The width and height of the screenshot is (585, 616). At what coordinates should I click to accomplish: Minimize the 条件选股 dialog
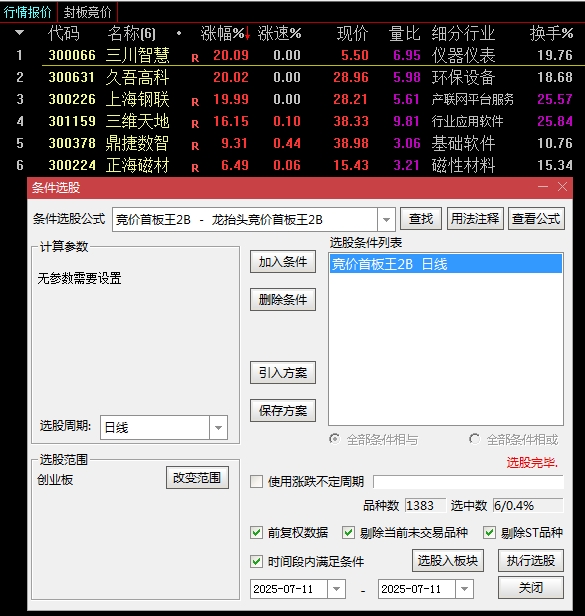click(x=543, y=187)
